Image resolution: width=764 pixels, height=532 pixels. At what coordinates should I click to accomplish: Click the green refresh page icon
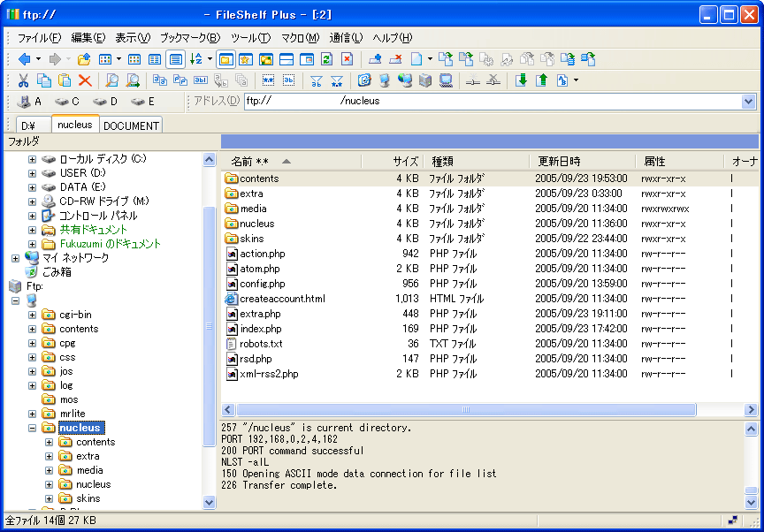pyautogui.click(x=327, y=59)
